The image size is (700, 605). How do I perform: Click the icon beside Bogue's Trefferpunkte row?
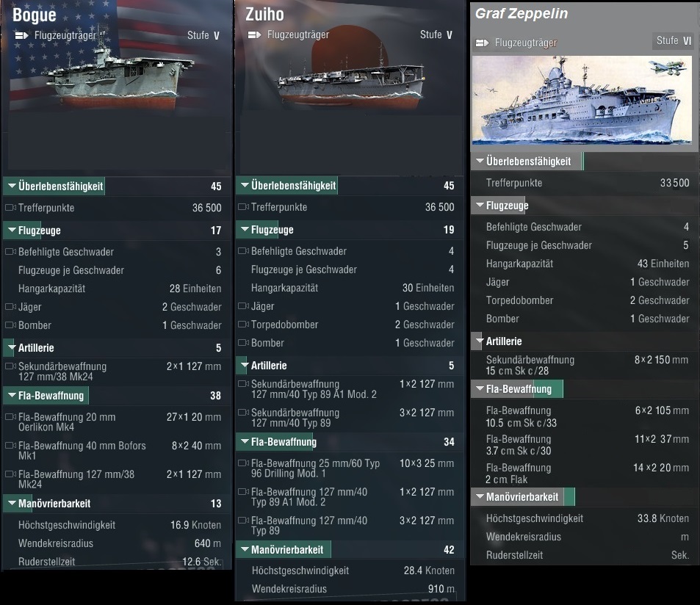click(x=10, y=208)
